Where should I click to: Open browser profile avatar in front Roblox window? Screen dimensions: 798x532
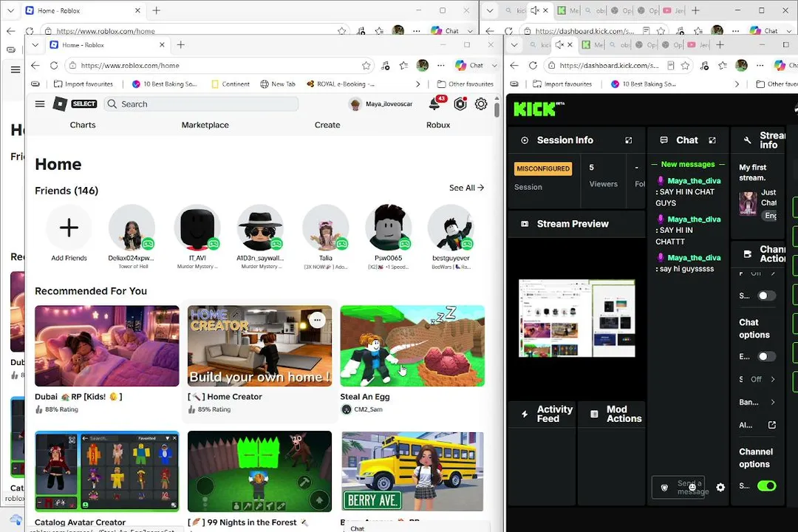pos(423,65)
